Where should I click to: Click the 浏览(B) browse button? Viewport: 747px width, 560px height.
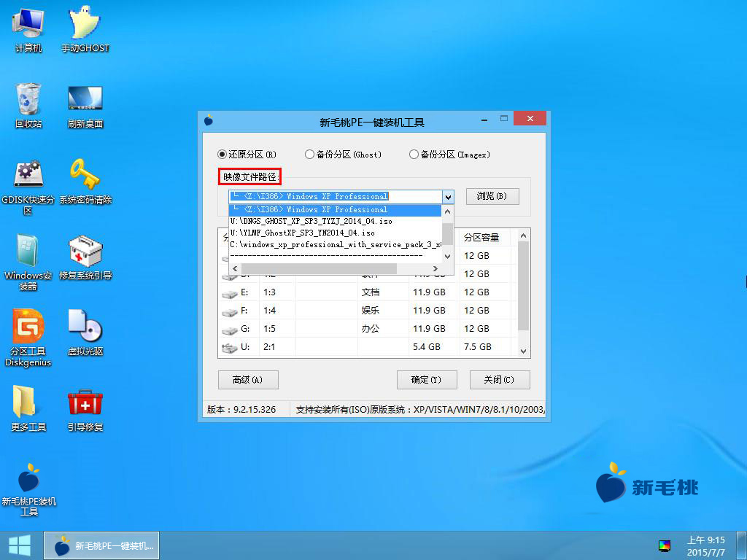(492, 196)
